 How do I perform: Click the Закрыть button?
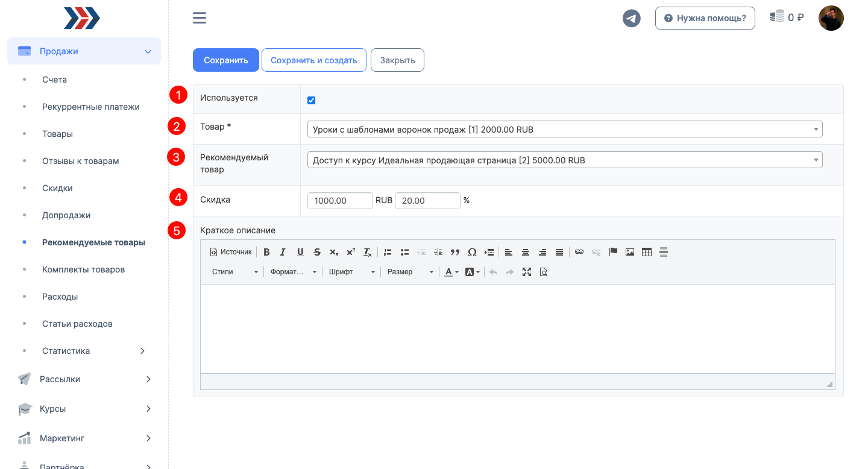pyautogui.click(x=397, y=60)
